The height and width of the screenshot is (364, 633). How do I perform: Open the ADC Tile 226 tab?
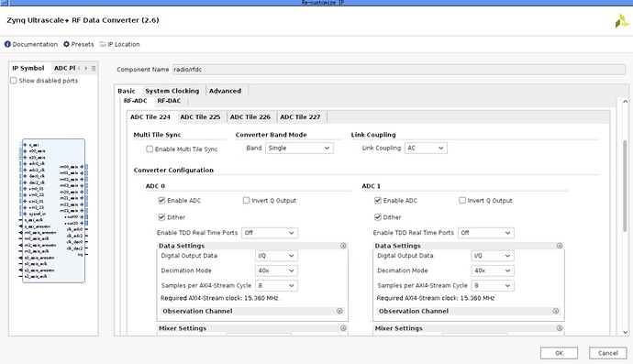[250, 117]
